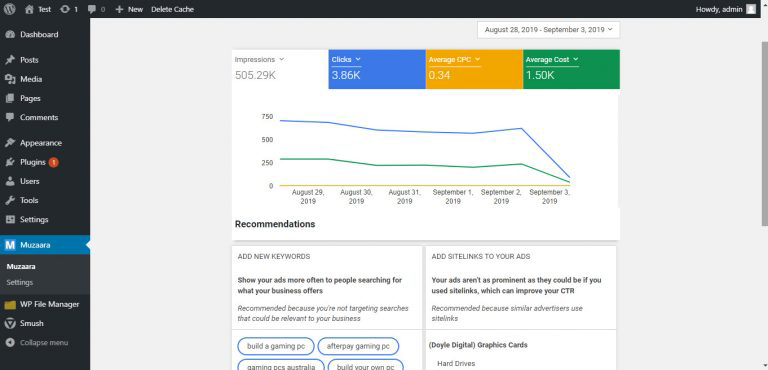Open the date range dropdown
The height and width of the screenshot is (370, 768).
point(548,29)
